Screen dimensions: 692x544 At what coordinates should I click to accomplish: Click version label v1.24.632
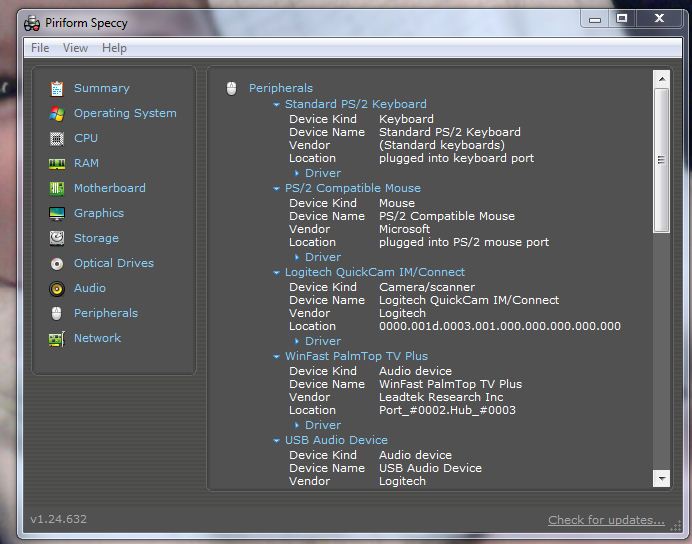[58, 519]
